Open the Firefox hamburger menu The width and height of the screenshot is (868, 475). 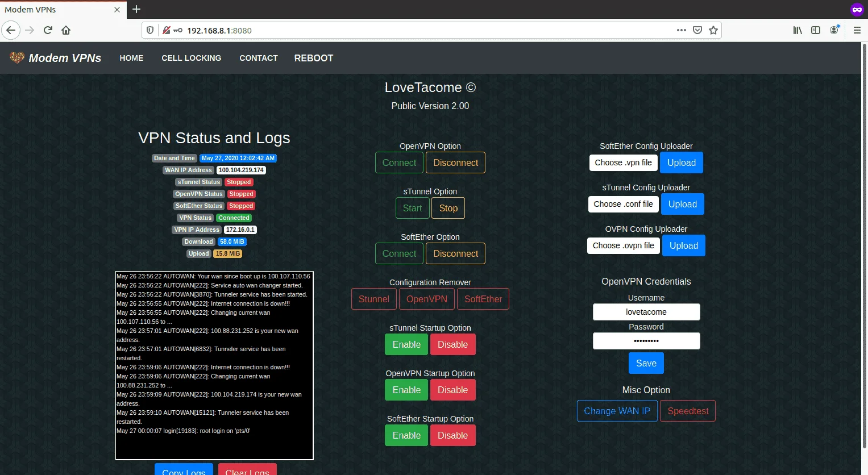857,30
